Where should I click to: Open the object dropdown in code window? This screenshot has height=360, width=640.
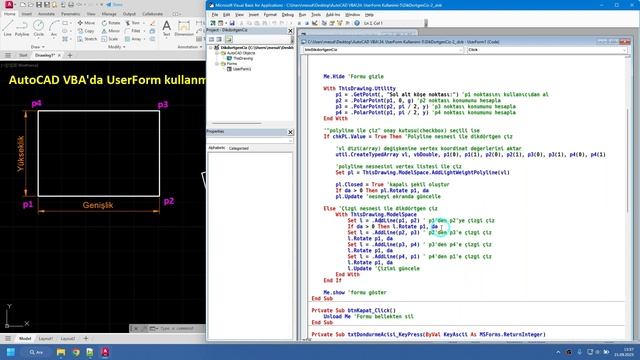[461, 50]
